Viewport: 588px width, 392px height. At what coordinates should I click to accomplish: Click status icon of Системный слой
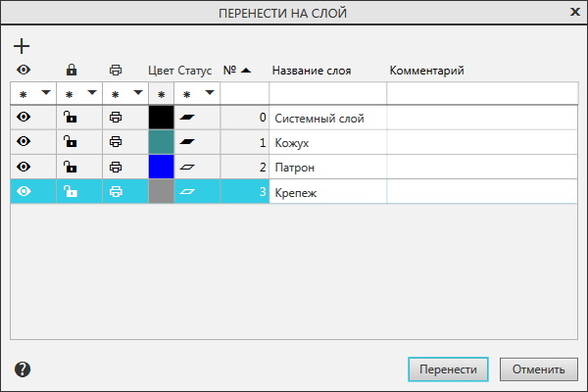186,118
